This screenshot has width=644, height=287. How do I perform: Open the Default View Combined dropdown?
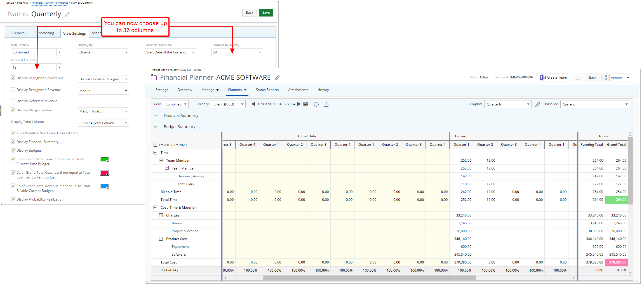(x=36, y=52)
